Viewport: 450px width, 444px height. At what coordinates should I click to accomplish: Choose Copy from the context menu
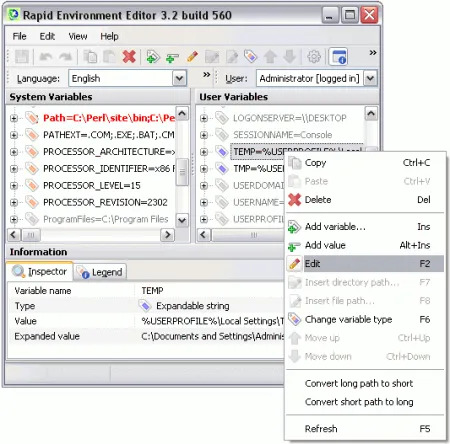click(365, 163)
